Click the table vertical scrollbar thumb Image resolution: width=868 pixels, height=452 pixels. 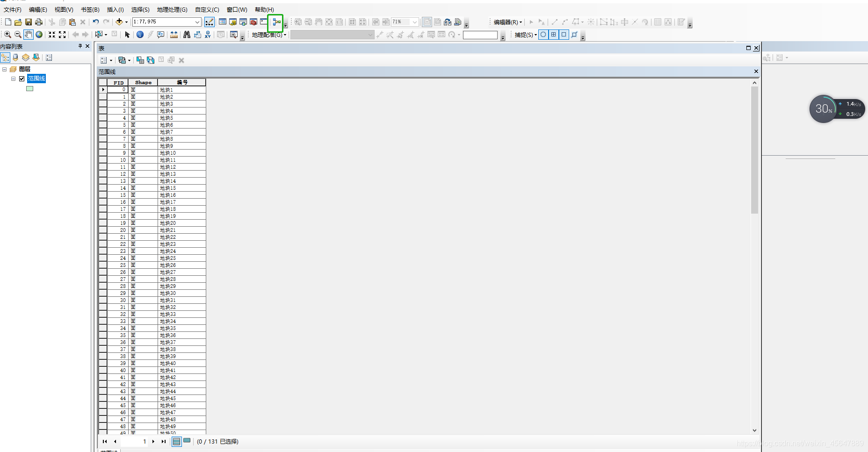(754, 150)
